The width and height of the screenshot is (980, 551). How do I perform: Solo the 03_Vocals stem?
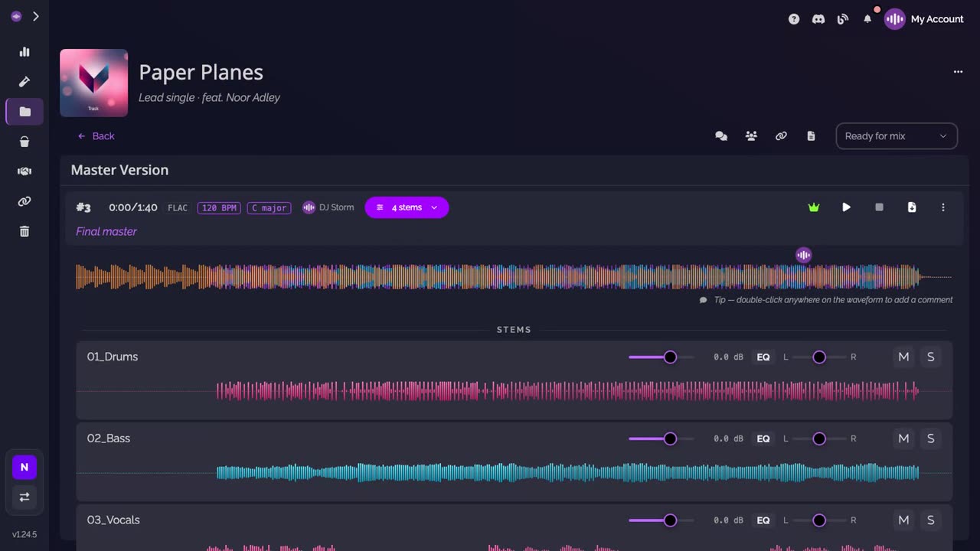(931, 520)
